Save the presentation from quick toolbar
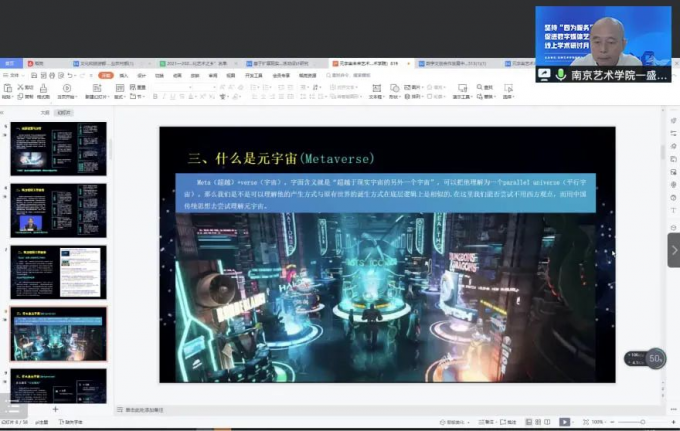Image resolution: width=680 pixels, height=431 pixels. click(34, 75)
